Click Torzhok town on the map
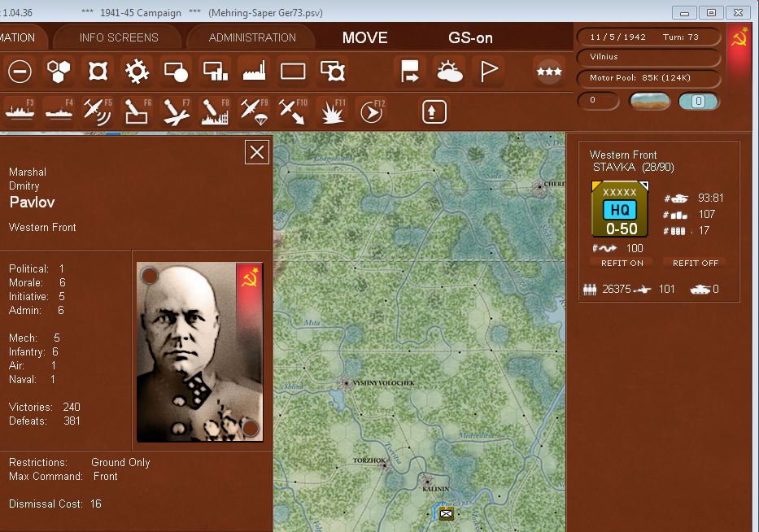 click(386, 465)
